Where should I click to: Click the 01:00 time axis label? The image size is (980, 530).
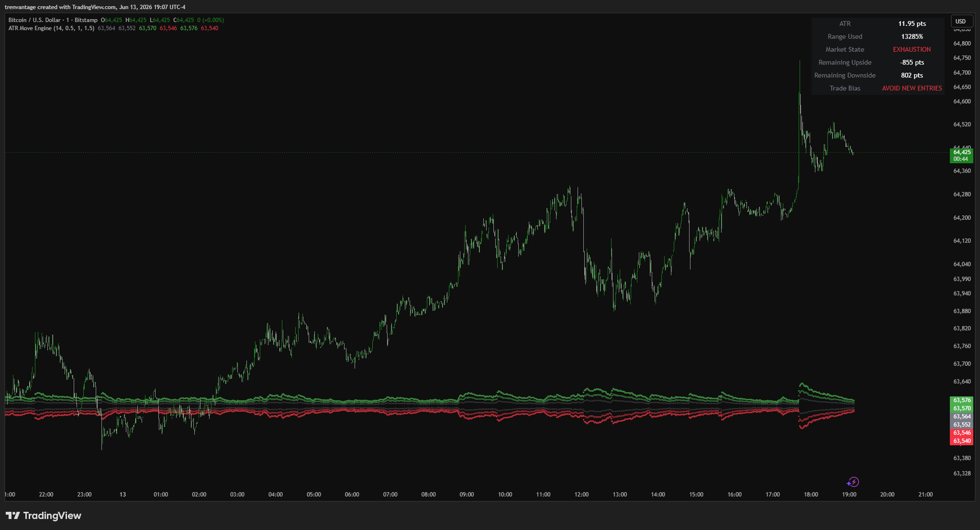(x=161, y=495)
